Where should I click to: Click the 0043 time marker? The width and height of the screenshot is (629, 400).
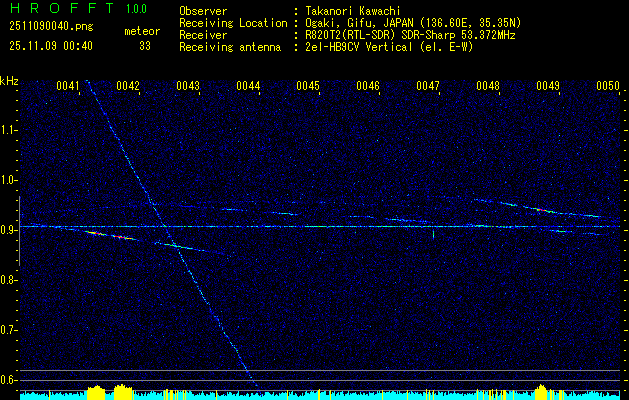(x=188, y=87)
